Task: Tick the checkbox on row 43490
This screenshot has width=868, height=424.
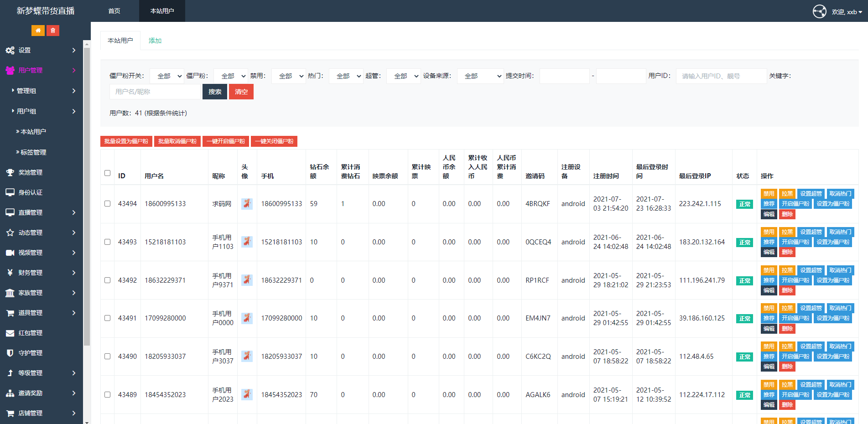Action: 107,356
